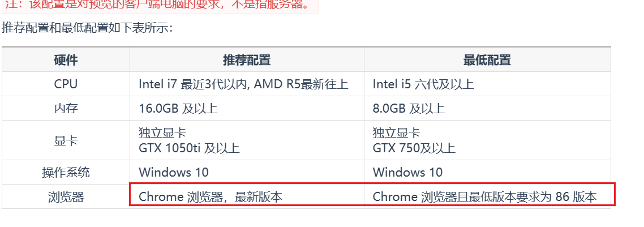Image resolution: width=644 pixels, height=227 pixels.
Task: Click the 最低配置 column header
Action: (487, 61)
